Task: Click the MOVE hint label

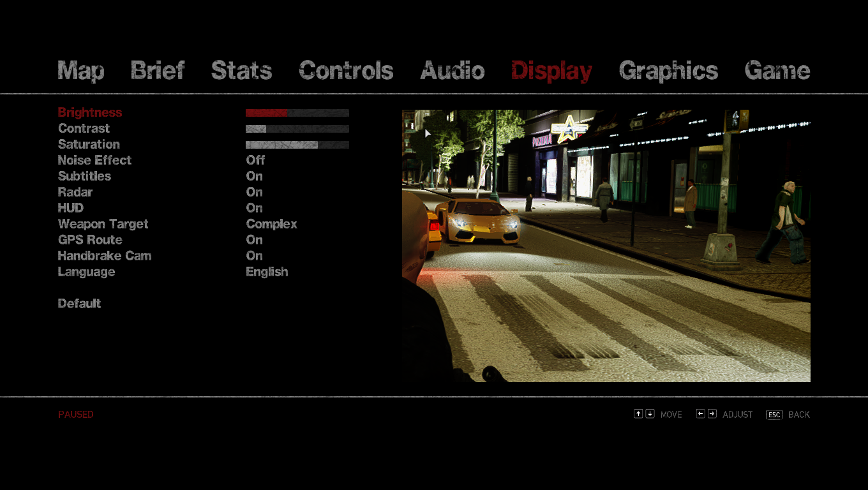Action: [671, 415]
